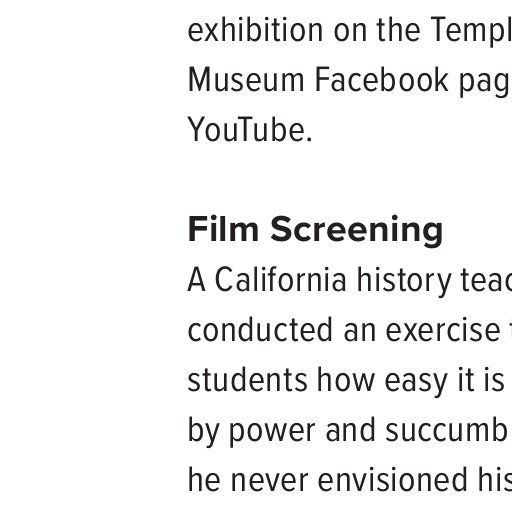Click the word easy
This screenshot has width=512, height=512.
click(417, 383)
